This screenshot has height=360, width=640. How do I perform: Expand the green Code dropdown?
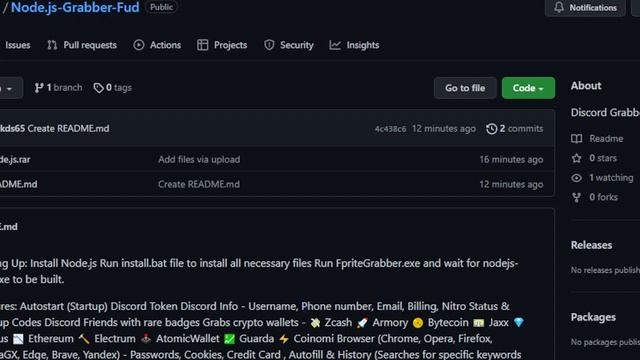(x=528, y=88)
